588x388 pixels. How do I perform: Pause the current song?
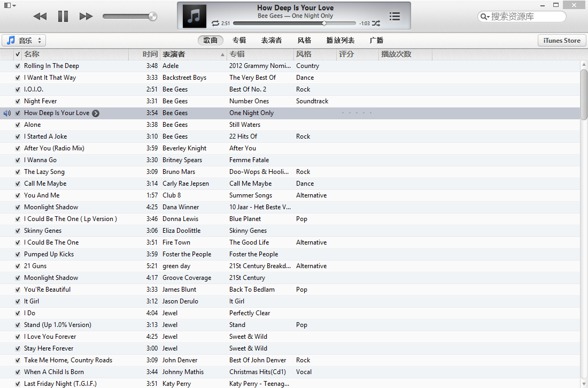63,16
